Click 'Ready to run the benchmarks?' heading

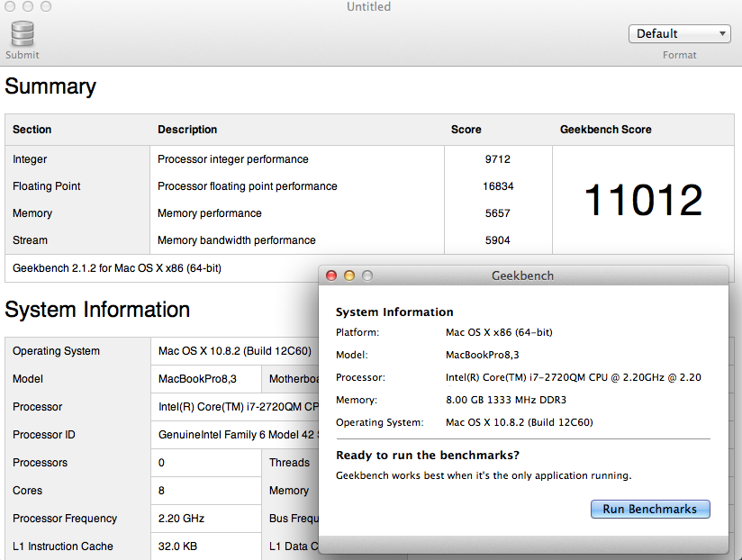tap(428, 456)
